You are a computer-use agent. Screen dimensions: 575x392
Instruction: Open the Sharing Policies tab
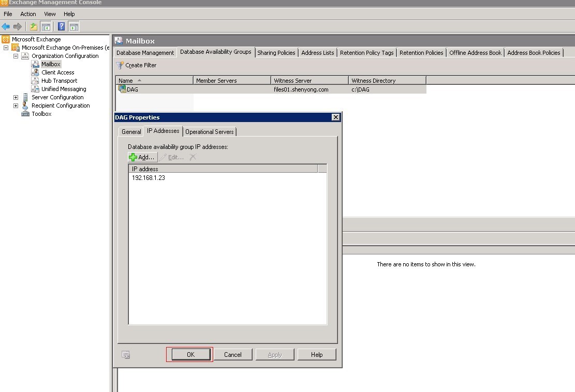[x=276, y=53]
